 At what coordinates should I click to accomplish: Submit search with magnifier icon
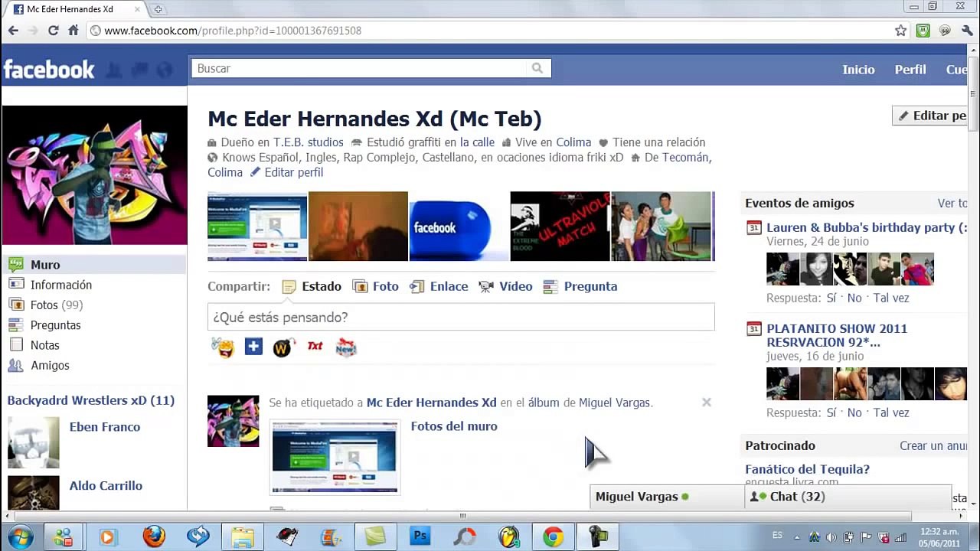coord(537,68)
